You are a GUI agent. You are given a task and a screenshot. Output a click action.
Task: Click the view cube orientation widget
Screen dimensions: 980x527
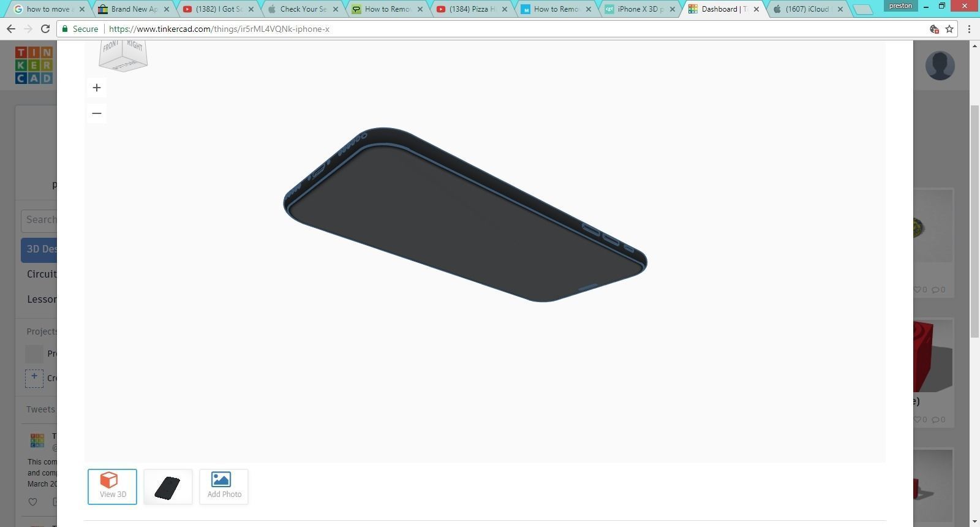(x=123, y=56)
